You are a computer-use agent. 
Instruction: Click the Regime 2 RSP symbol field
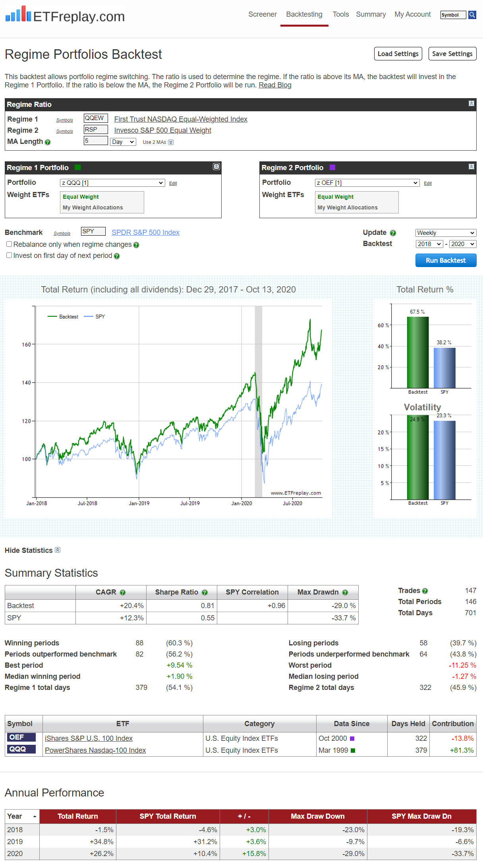coord(96,129)
